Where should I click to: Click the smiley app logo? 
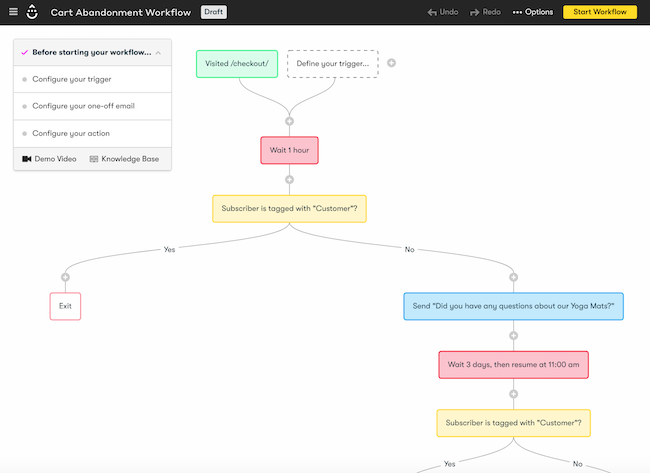[32, 12]
